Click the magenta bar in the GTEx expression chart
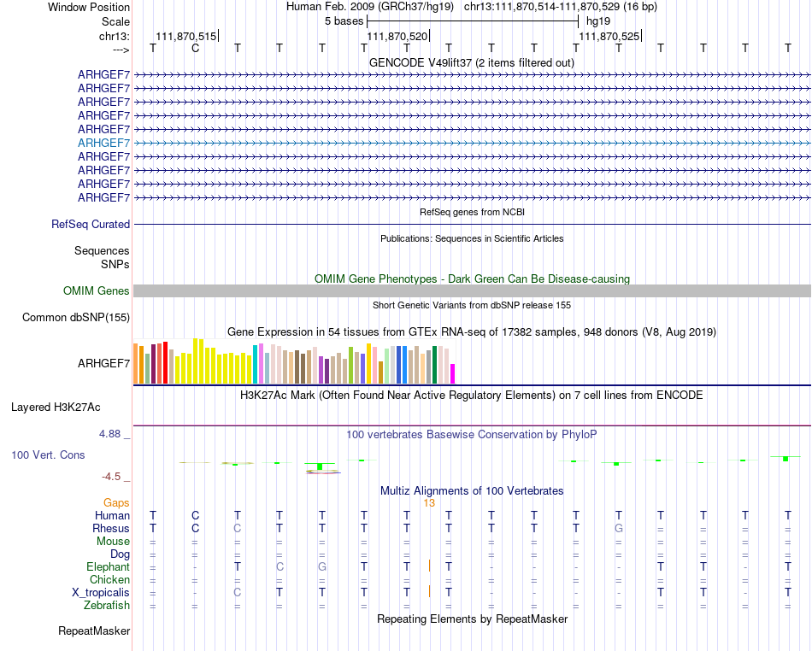 coord(452,373)
